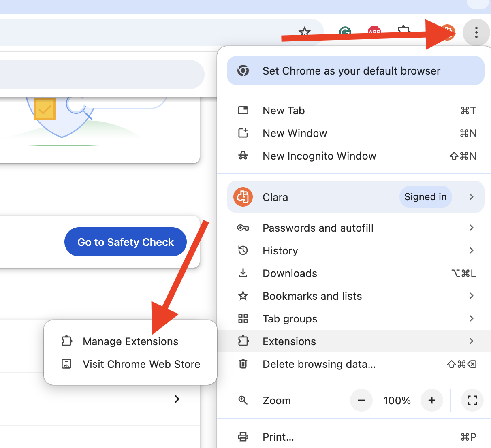Click the Zoom magnifier icon
The width and height of the screenshot is (491, 448).
243,400
